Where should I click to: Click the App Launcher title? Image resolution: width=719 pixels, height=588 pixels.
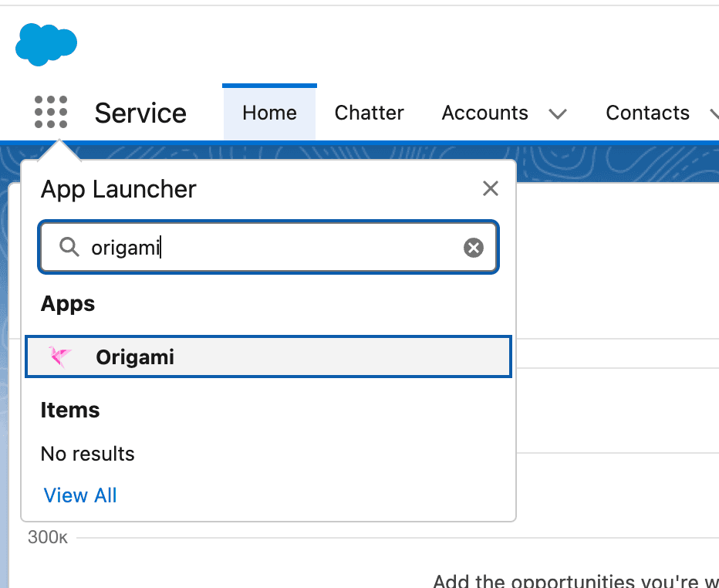point(118,189)
